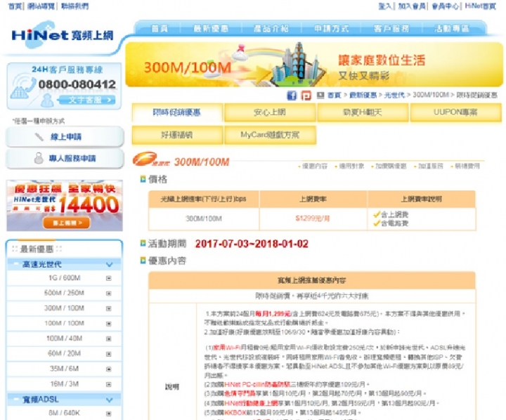Expand the 35M / 6M row icon
The image size is (506, 420).
tap(109, 369)
